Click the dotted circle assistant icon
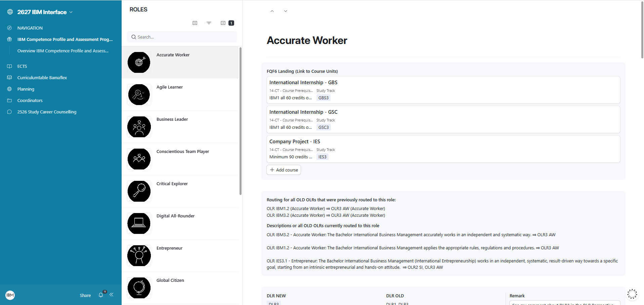Screen dimensions: 644x305 pyautogui.click(x=632, y=294)
